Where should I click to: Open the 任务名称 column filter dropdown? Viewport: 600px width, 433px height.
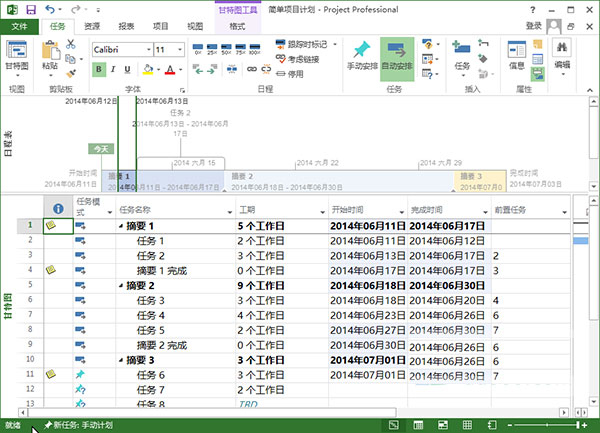[x=230, y=212]
